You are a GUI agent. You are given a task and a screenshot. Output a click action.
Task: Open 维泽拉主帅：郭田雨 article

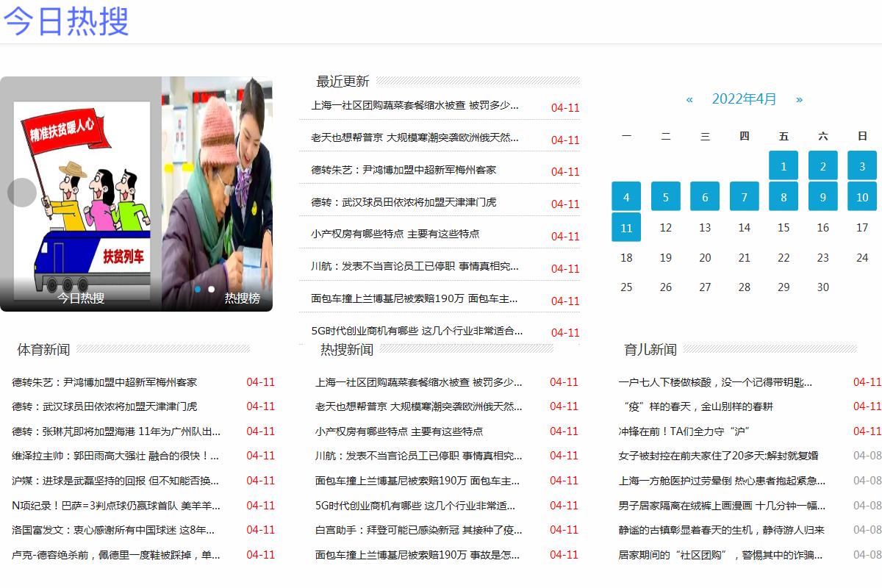coord(115,456)
